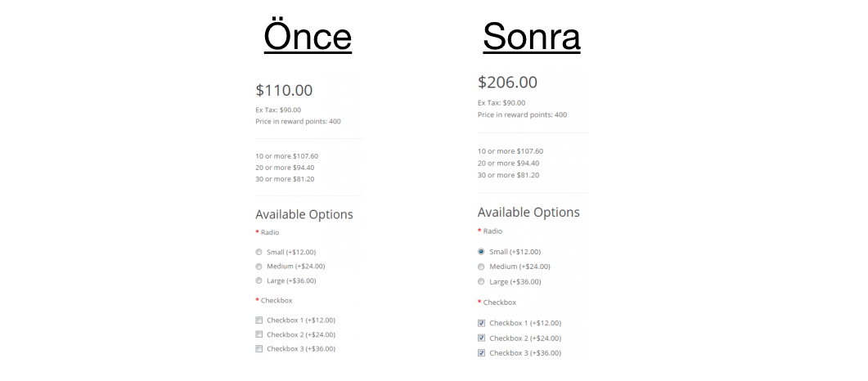Click Available Options heading in $206.00 panel
This screenshot has height=381, width=868.
pos(528,213)
